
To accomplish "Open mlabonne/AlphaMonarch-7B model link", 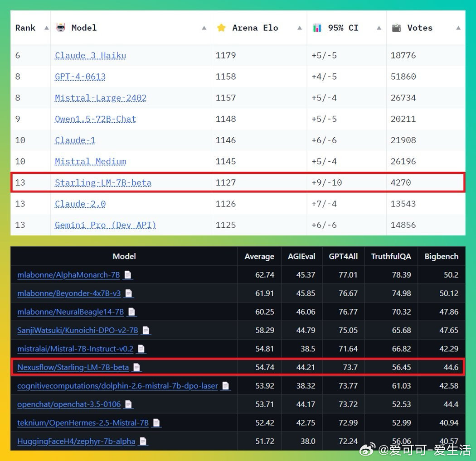I will (68, 275).
